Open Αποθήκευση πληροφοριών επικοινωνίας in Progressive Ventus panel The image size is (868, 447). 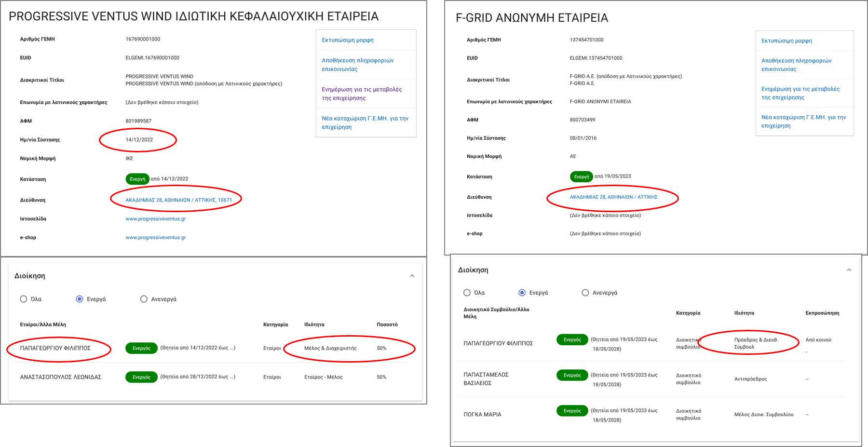[x=358, y=65]
